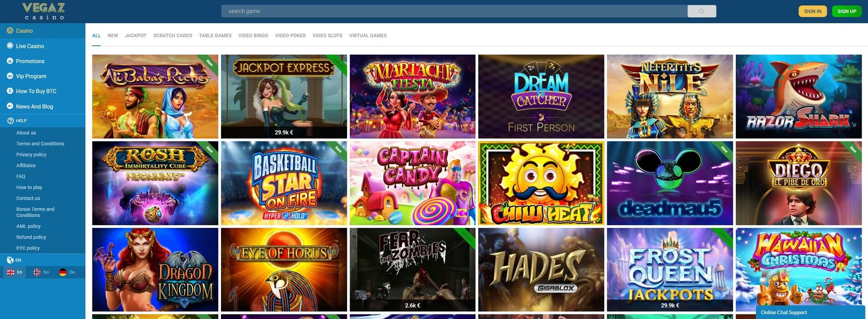Open the SCRATCH CARDS tab
The width and height of the screenshot is (868, 319).
[173, 35]
